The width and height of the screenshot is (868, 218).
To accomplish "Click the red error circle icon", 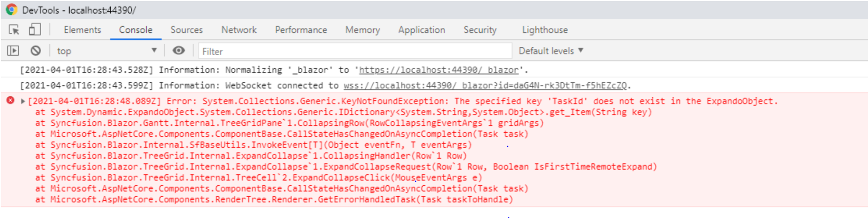I will click(10, 100).
